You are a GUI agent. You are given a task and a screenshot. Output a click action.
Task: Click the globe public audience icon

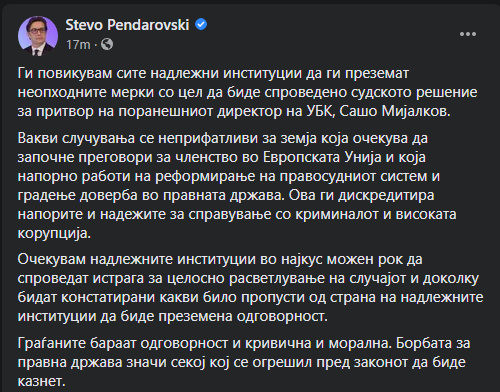coord(107,44)
